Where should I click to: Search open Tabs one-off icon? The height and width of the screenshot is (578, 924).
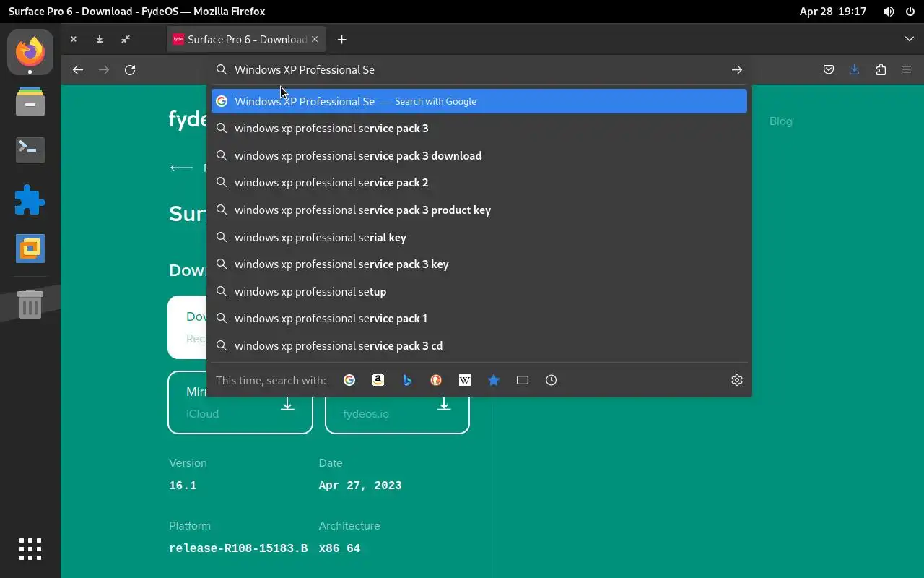point(523,380)
